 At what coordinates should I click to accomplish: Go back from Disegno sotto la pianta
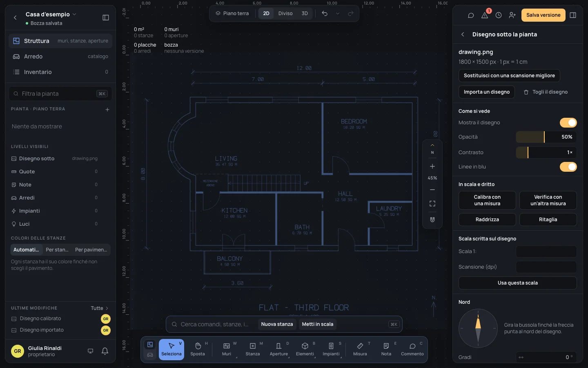tap(463, 35)
